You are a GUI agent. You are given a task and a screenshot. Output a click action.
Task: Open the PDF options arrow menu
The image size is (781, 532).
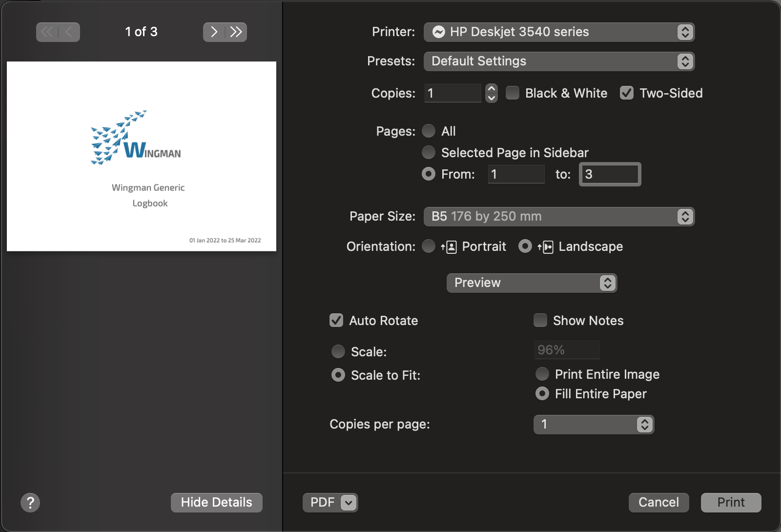[x=349, y=502]
